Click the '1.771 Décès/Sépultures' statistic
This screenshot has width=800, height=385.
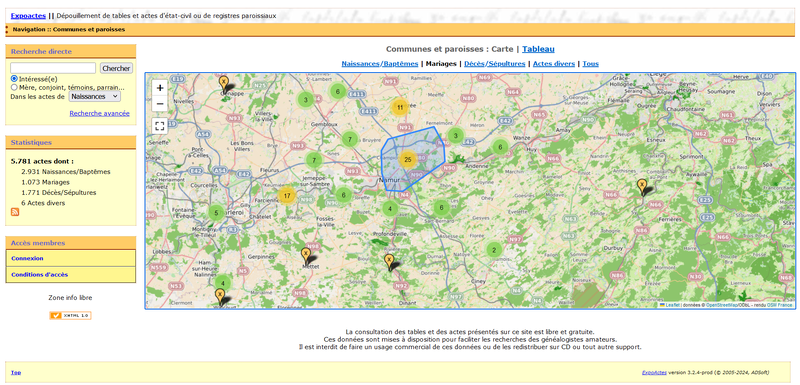59,192
